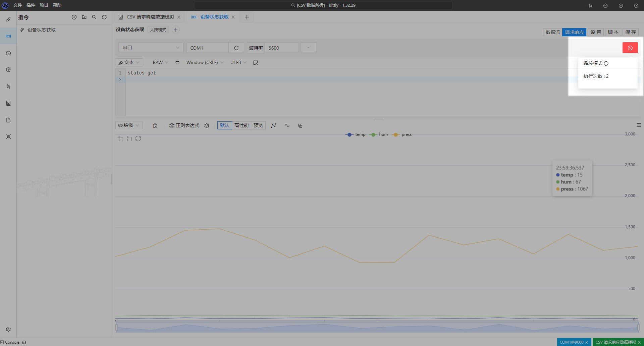Click the red stop execution button
This screenshot has height=346, width=644.
[x=630, y=48]
